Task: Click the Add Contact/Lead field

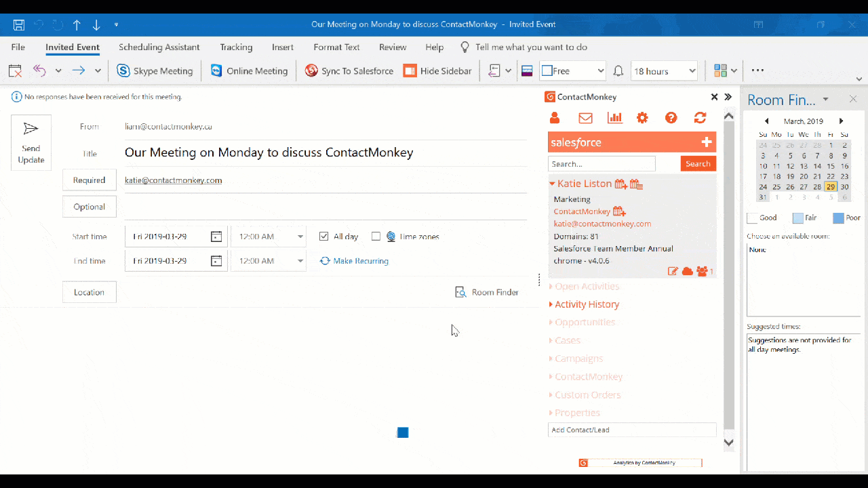Action: click(632, 430)
